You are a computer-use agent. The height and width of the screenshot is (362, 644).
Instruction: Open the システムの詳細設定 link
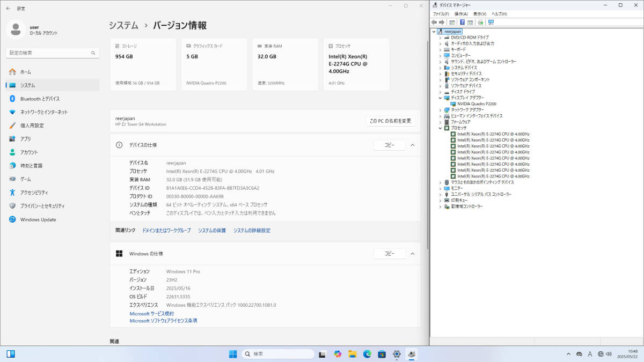tap(252, 231)
